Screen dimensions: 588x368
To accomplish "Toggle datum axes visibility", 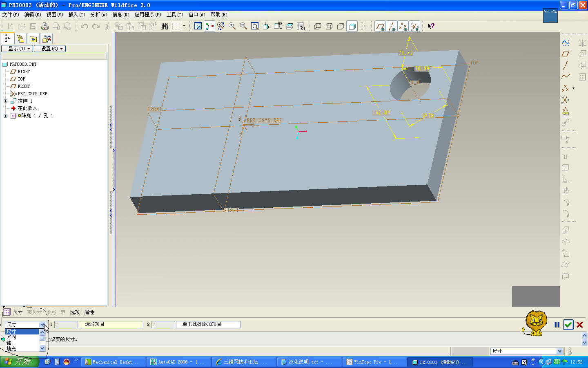I will click(392, 26).
